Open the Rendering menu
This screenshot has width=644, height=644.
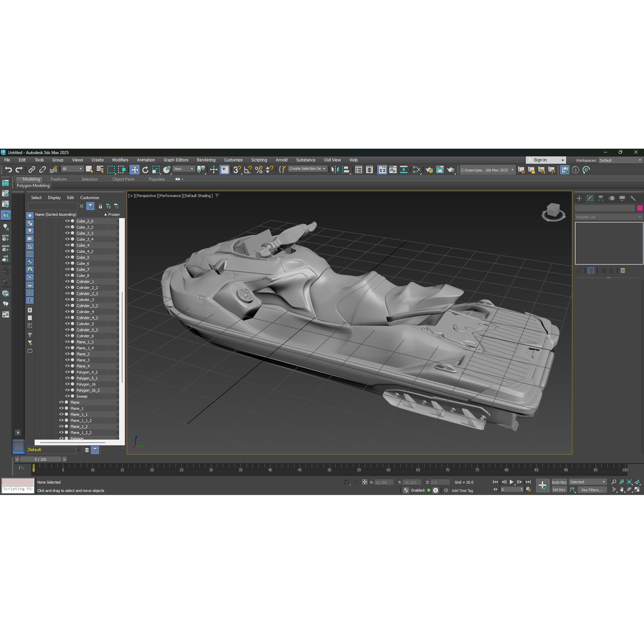tap(206, 160)
